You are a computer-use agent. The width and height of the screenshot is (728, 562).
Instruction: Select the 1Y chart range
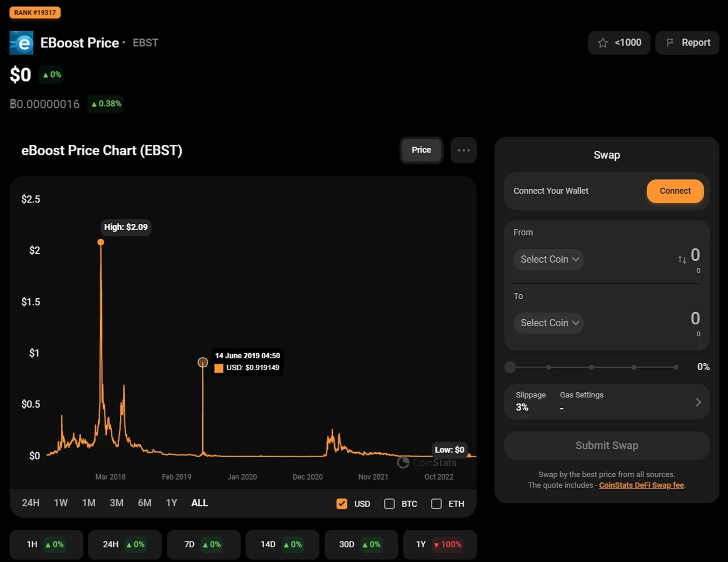171,503
